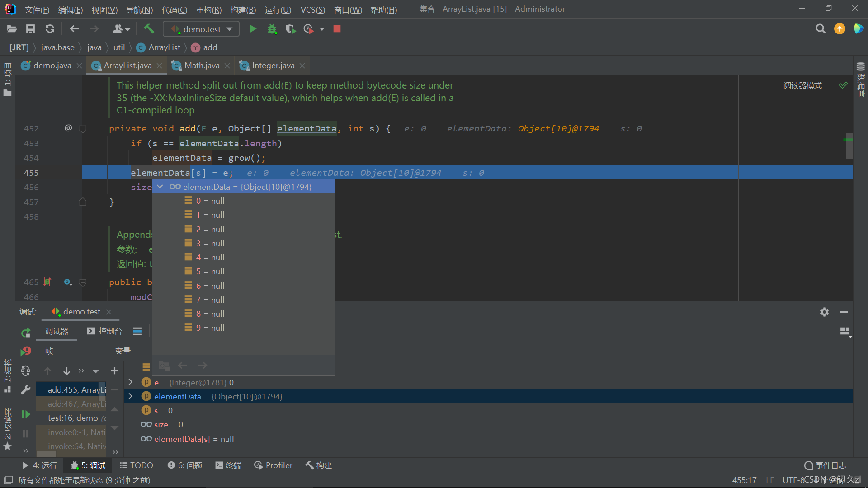This screenshot has height=488, width=868.
Task: Open debug panel settings via the gear icon
Action: point(824,312)
